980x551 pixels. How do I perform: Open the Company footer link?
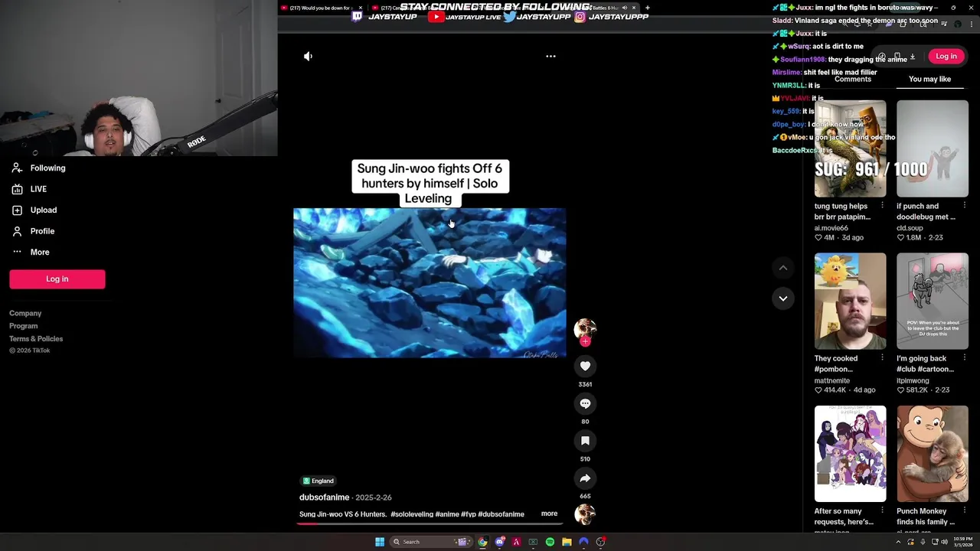[25, 313]
